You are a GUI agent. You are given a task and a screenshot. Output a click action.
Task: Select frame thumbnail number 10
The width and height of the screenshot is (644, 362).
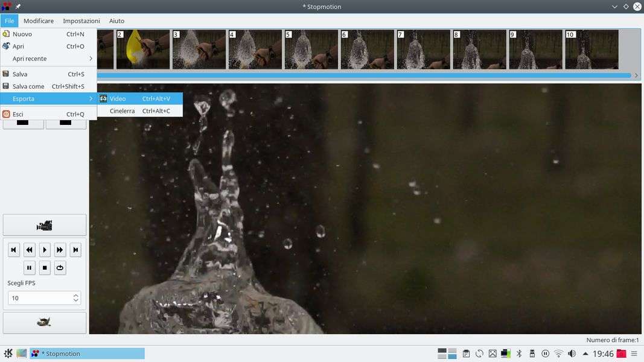tap(592, 49)
